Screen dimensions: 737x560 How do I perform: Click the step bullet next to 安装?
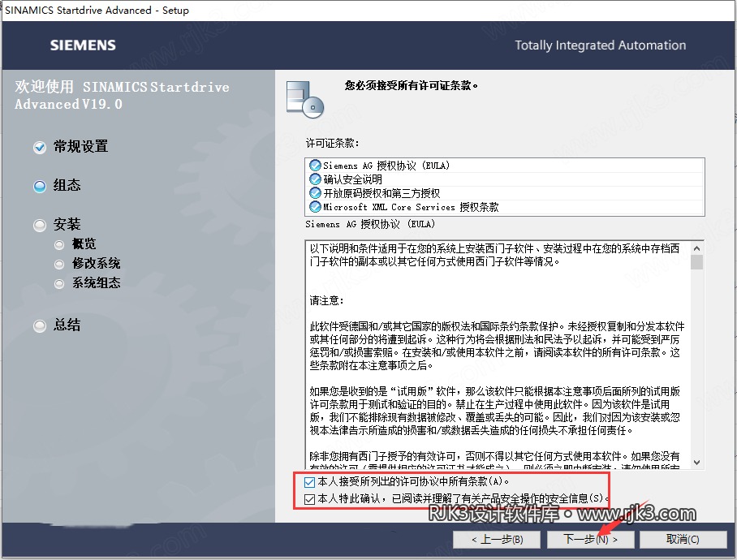(x=40, y=225)
